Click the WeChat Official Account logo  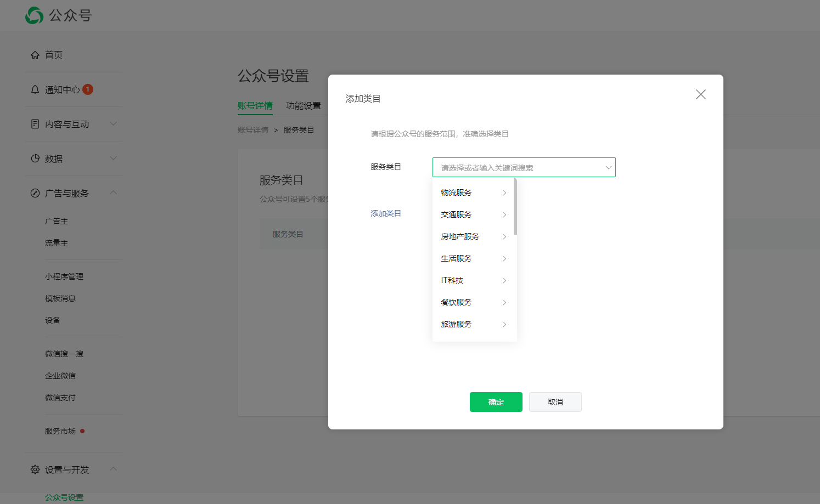(58, 15)
